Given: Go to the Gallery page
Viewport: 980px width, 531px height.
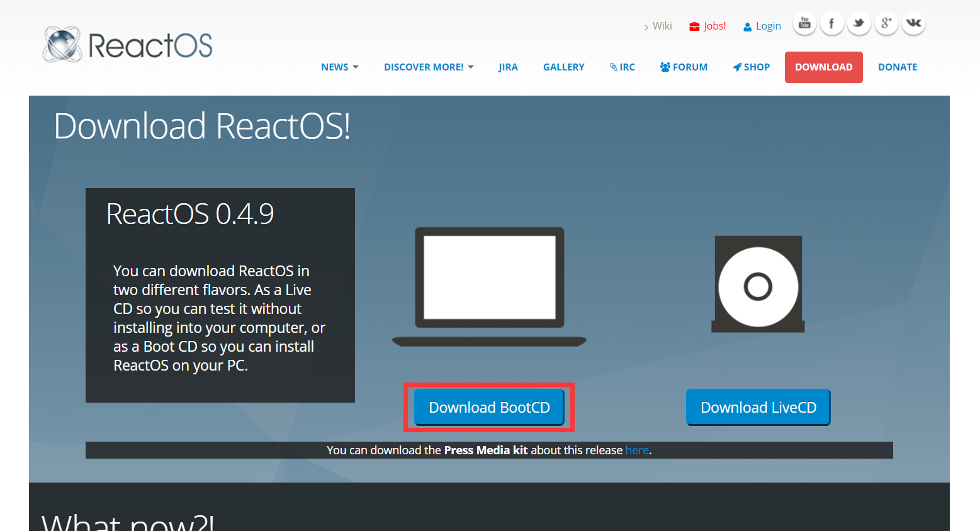Looking at the screenshot, I should 563,67.
